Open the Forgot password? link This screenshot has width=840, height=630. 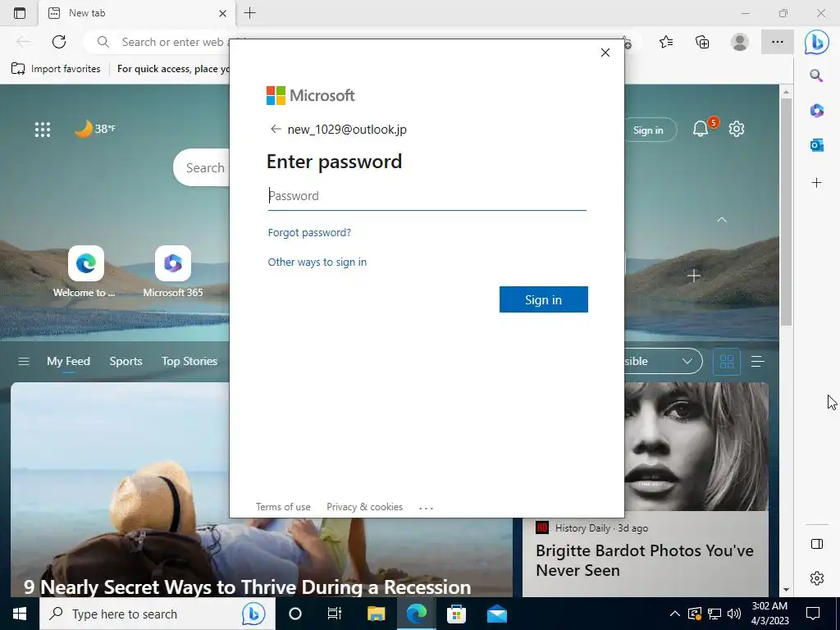[x=309, y=232]
